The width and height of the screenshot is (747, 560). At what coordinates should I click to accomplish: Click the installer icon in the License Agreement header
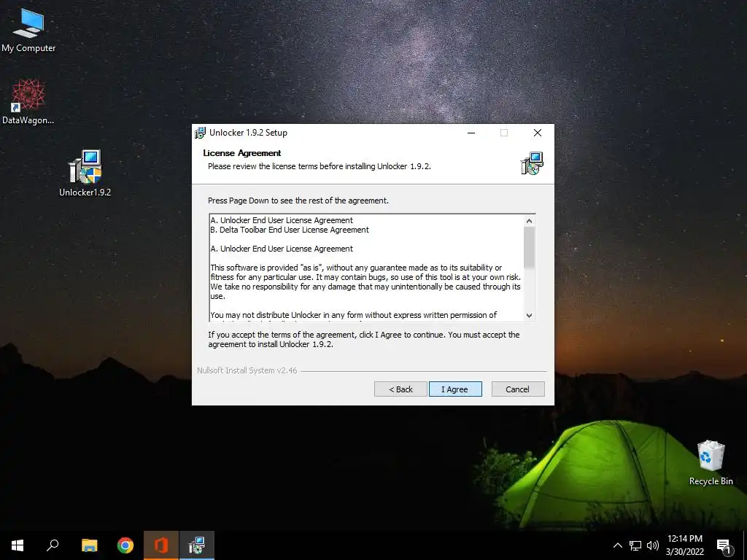click(532, 163)
